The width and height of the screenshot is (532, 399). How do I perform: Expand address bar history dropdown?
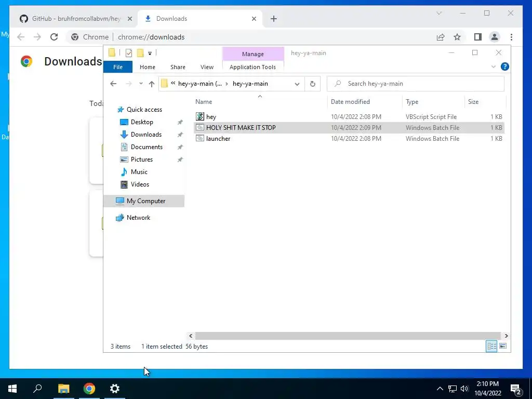point(297,84)
